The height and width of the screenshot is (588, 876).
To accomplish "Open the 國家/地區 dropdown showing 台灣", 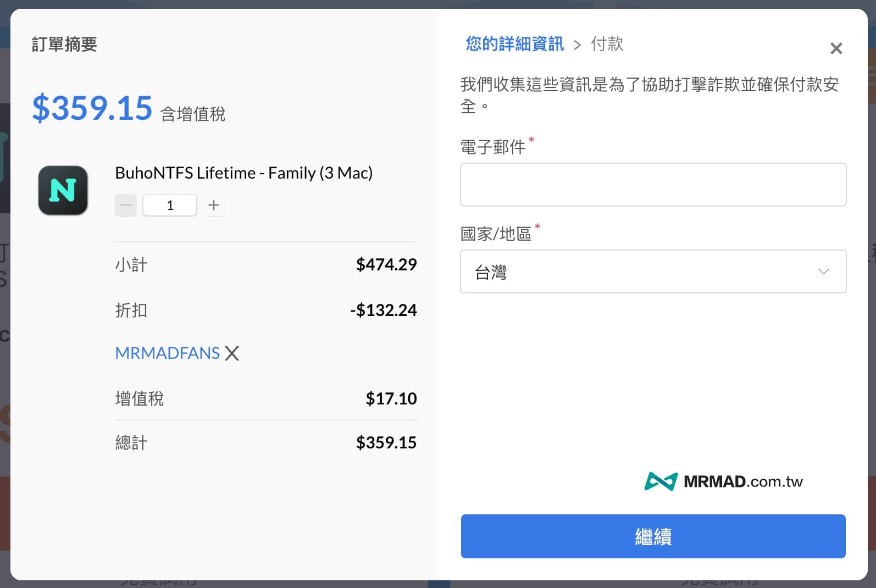I will [x=652, y=271].
